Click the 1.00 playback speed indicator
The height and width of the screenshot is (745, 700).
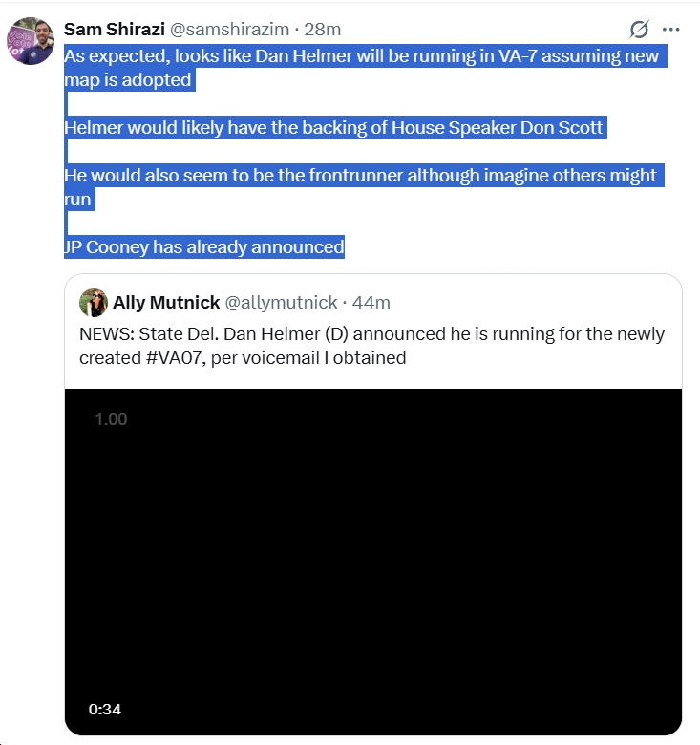click(111, 419)
